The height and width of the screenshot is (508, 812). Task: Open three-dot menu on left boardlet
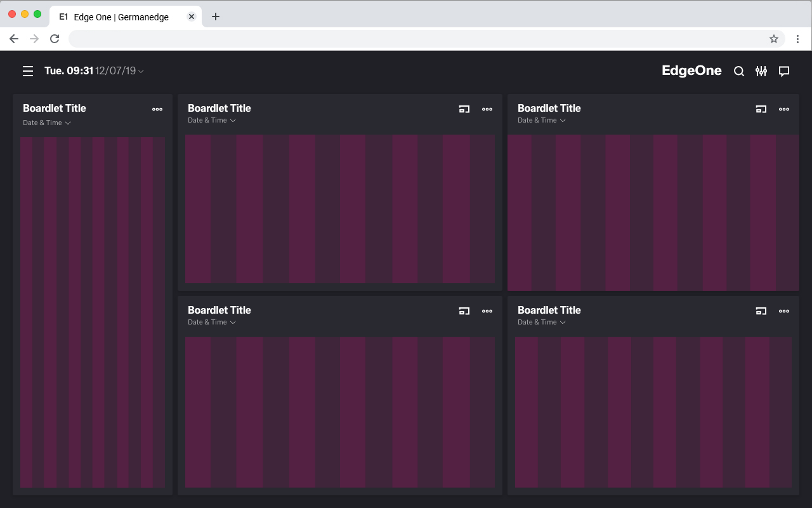point(157,109)
